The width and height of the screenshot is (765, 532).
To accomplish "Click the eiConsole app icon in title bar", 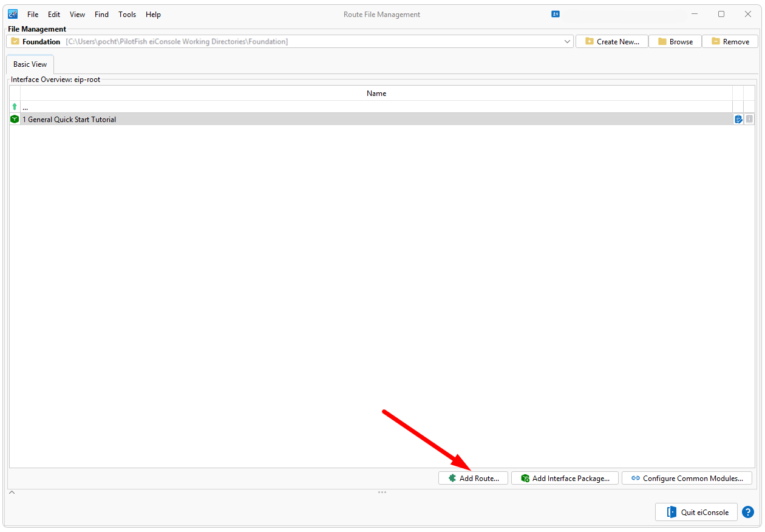I will point(13,14).
